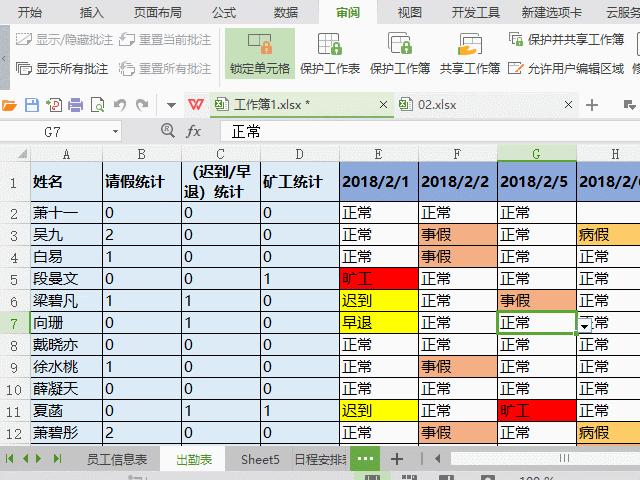Click the magnifier icon beside fx

click(x=168, y=131)
